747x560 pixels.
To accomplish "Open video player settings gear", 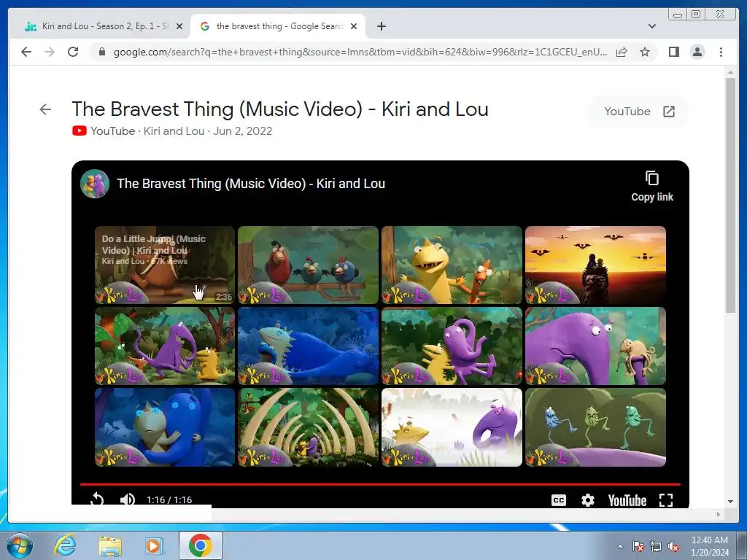I will pyautogui.click(x=587, y=500).
